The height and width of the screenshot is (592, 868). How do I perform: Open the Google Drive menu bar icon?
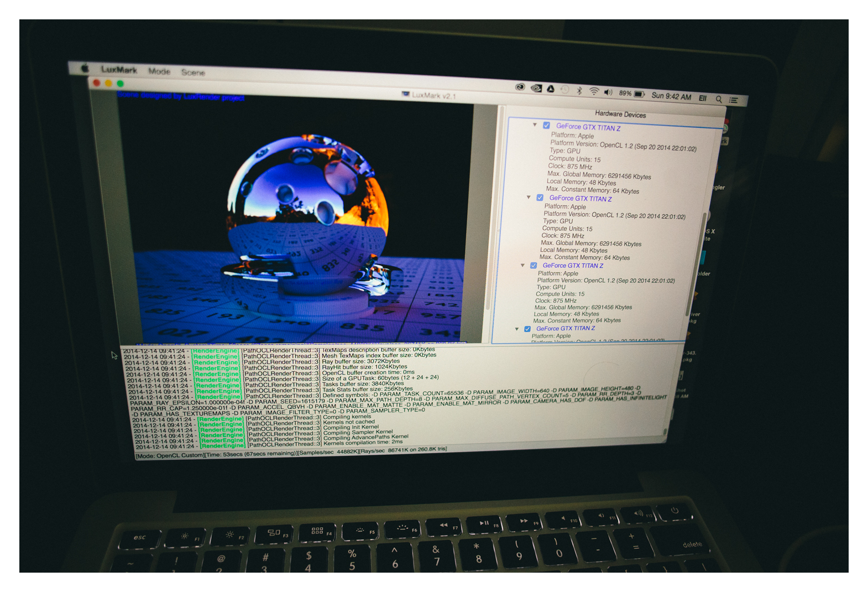coord(551,89)
